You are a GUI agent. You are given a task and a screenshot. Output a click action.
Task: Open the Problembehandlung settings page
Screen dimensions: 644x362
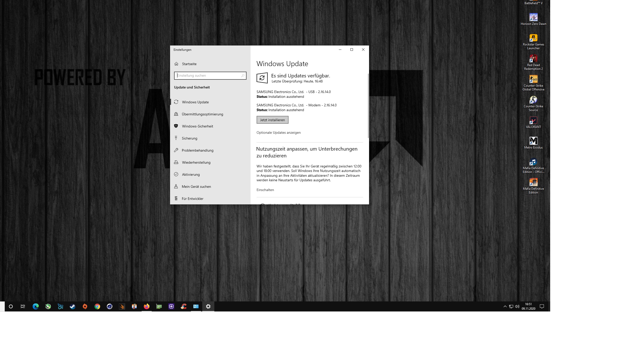(x=197, y=150)
